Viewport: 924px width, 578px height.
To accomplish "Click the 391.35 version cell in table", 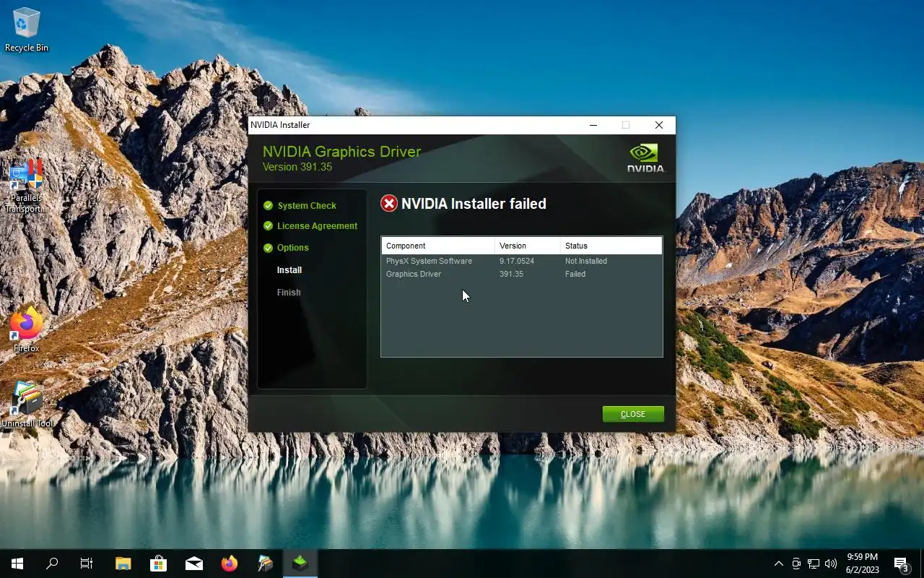I will click(511, 274).
